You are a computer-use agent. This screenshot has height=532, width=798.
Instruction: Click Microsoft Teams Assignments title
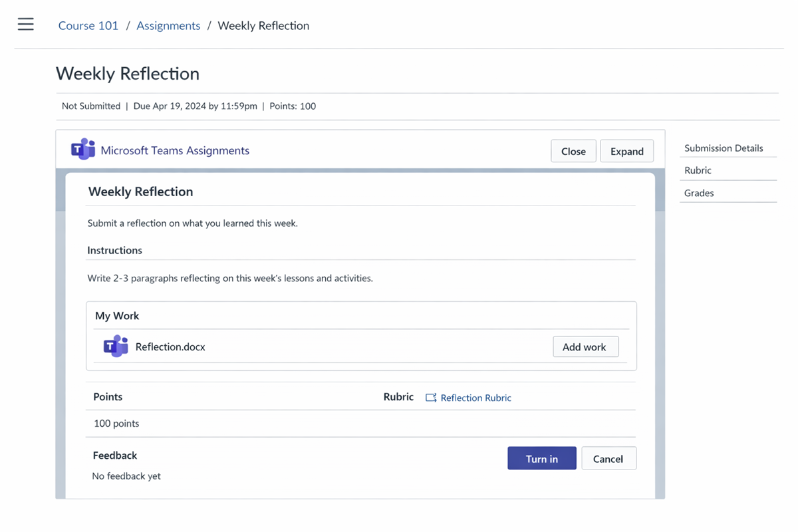point(175,150)
